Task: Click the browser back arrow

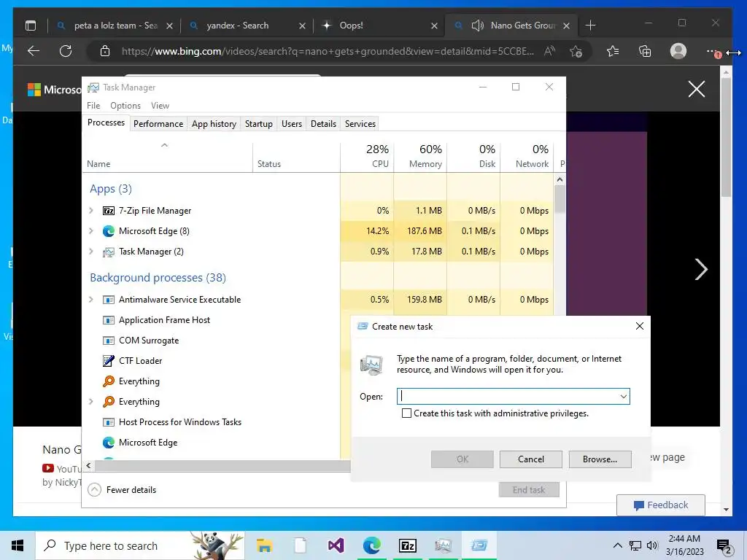Action: tap(34, 51)
